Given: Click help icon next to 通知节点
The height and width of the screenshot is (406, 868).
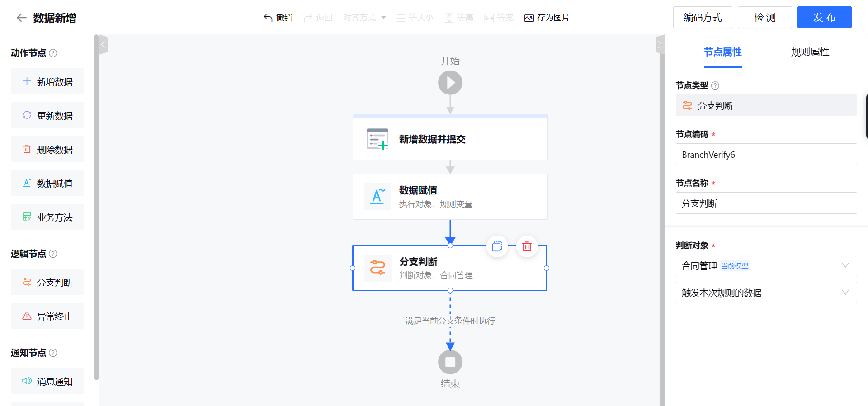Looking at the screenshot, I should point(53,353).
